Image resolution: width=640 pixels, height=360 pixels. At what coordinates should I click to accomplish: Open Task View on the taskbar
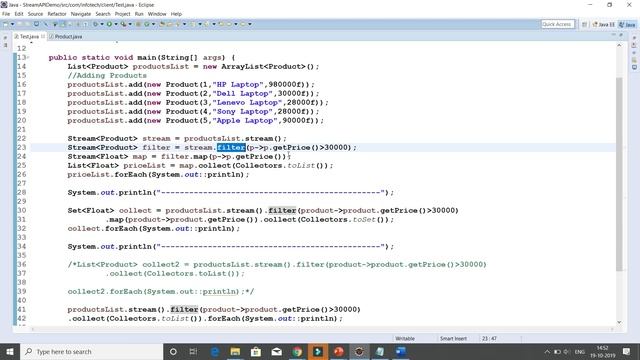pos(193,351)
